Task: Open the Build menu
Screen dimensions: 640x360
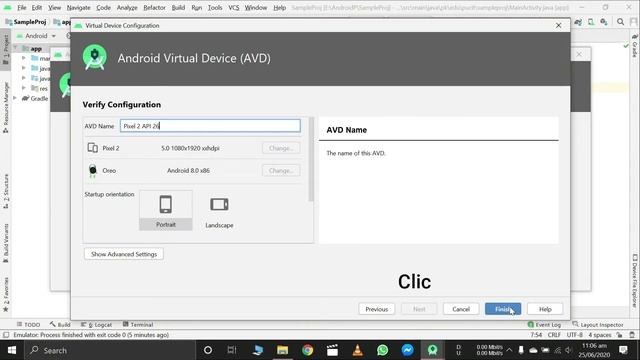Action: click(x=178, y=7)
